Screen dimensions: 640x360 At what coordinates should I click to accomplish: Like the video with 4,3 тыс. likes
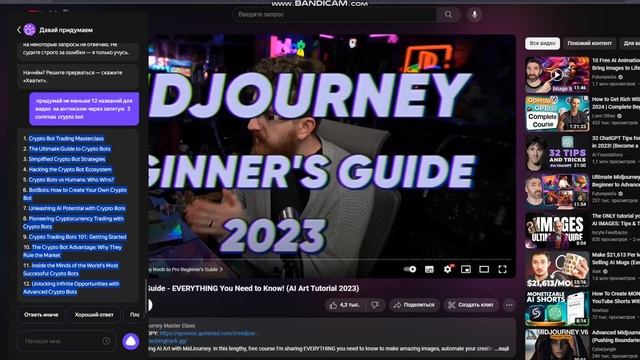click(x=344, y=305)
